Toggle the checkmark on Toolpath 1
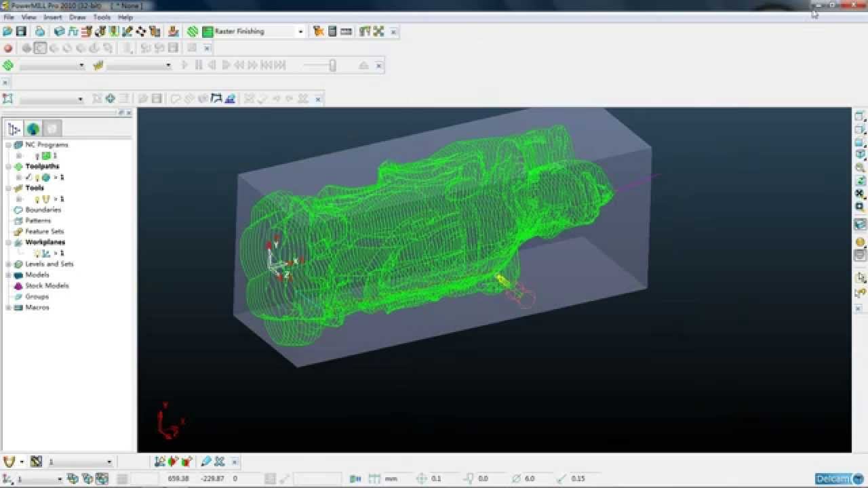The width and height of the screenshot is (868, 488). click(x=28, y=178)
